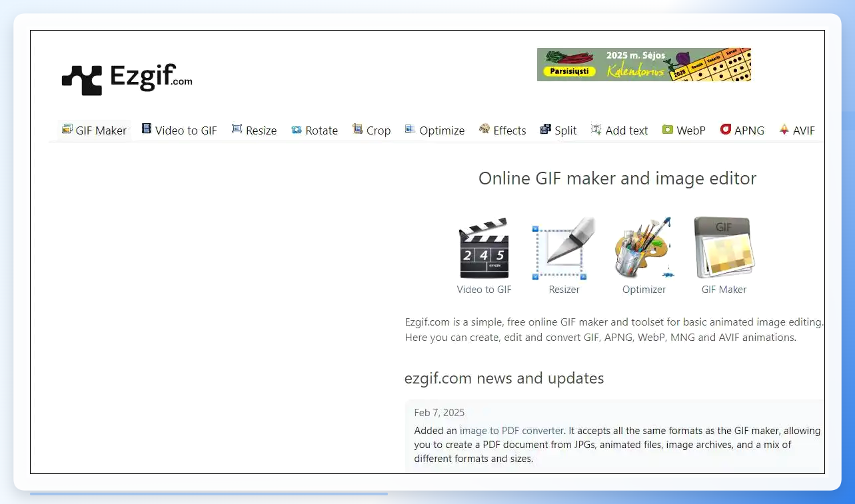
Task: Click the AVIF menu icon
Action: click(x=784, y=129)
